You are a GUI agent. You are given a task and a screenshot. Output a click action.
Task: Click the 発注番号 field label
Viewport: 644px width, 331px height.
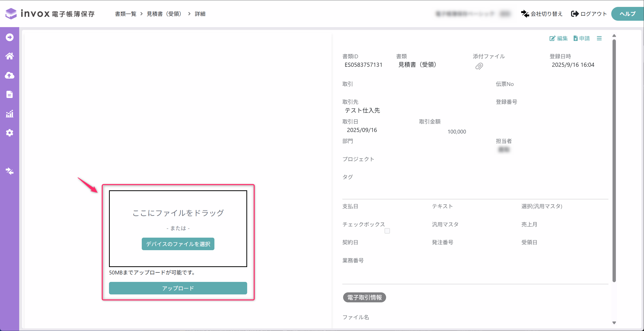(442, 242)
